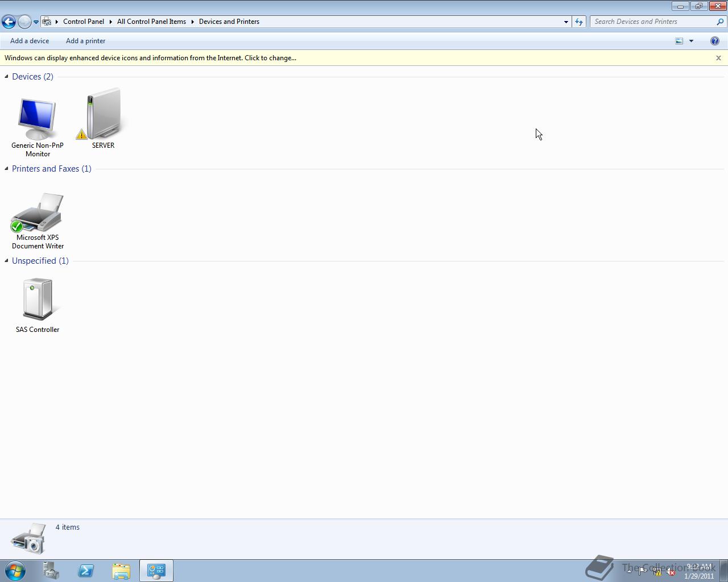Click Add a device
The height and width of the screenshot is (582, 728).
tap(30, 41)
